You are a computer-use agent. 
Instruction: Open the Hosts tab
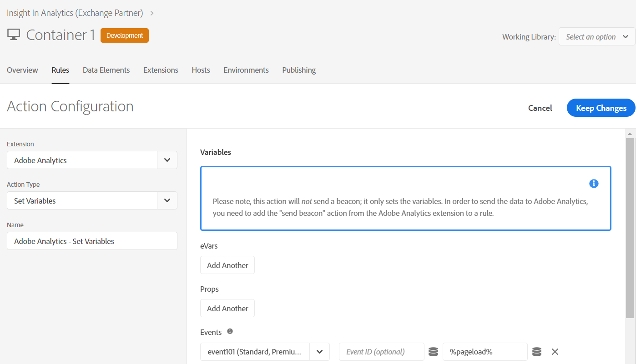pyautogui.click(x=201, y=70)
